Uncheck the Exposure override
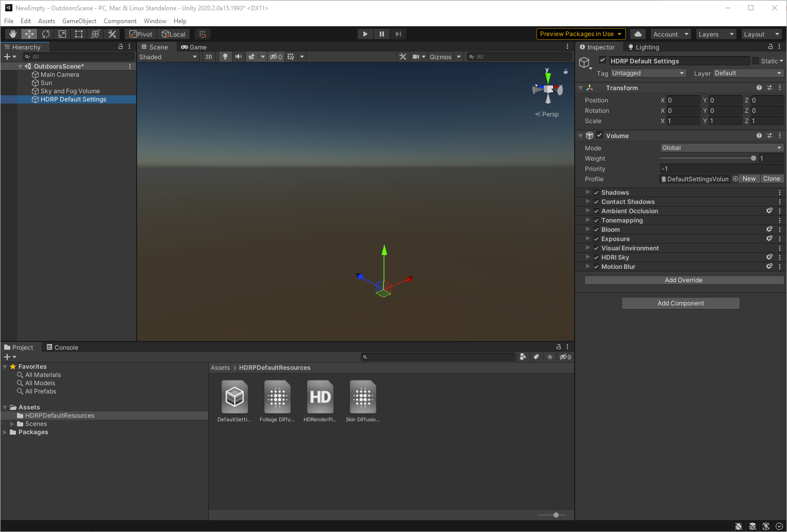 (596, 239)
